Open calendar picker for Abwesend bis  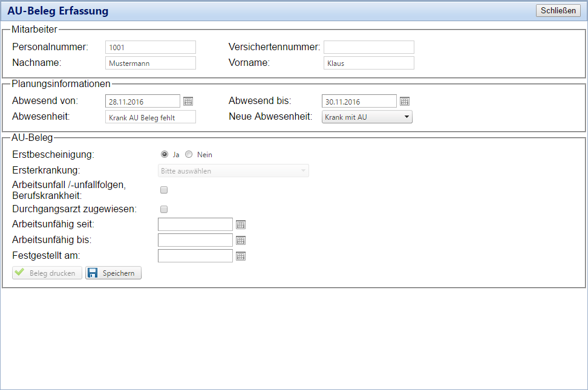pos(405,101)
